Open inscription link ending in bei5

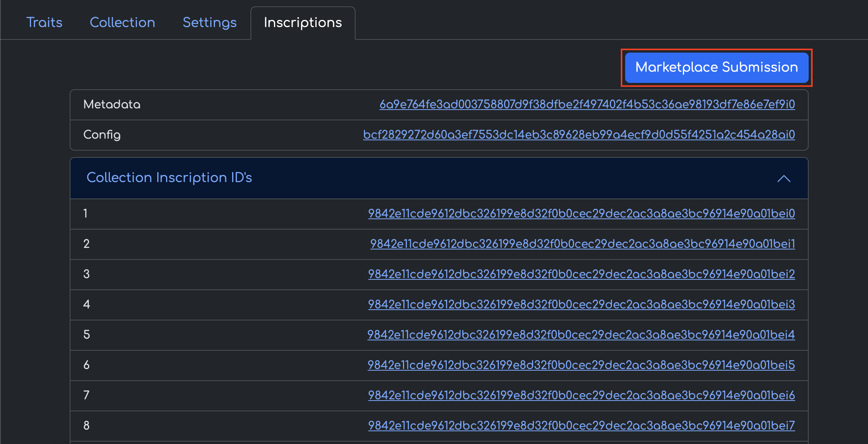tap(581, 365)
